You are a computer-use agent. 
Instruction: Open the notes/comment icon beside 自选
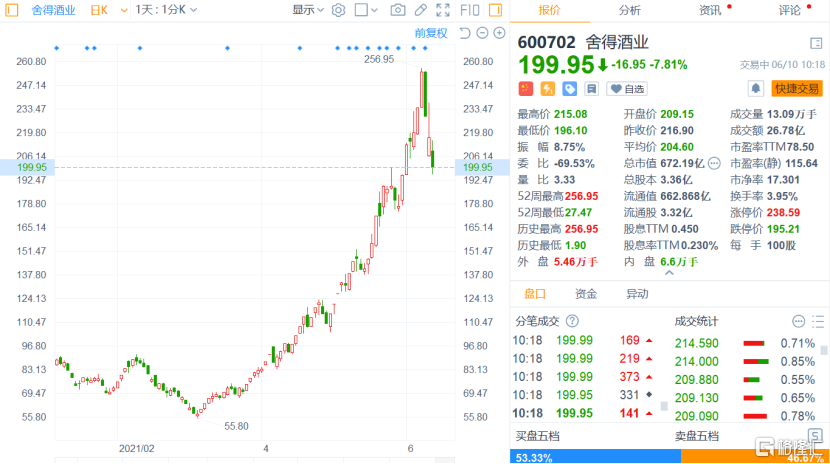[x=591, y=88]
